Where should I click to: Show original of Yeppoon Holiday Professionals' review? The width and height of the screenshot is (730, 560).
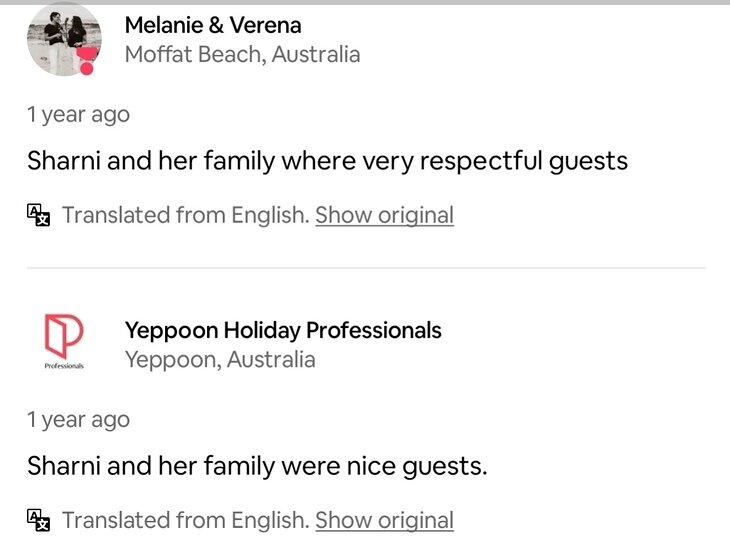pos(384,520)
